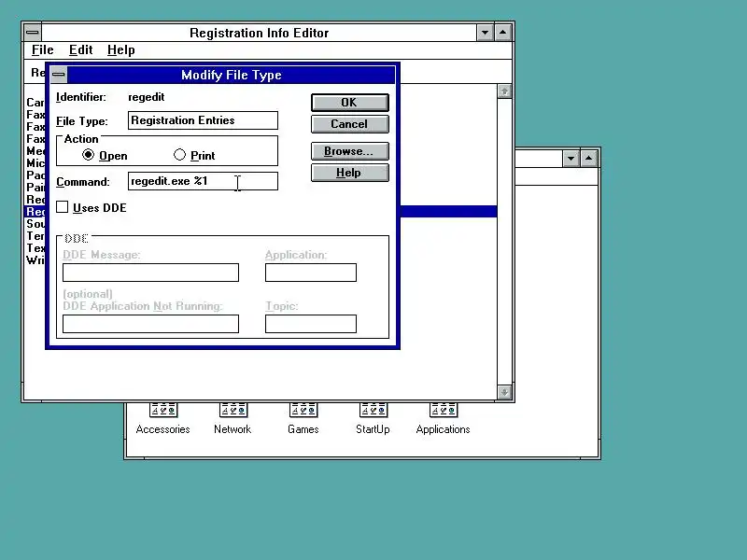The height and width of the screenshot is (560, 747).
Task: Click the DDE Application input field
Action: click(311, 273)
